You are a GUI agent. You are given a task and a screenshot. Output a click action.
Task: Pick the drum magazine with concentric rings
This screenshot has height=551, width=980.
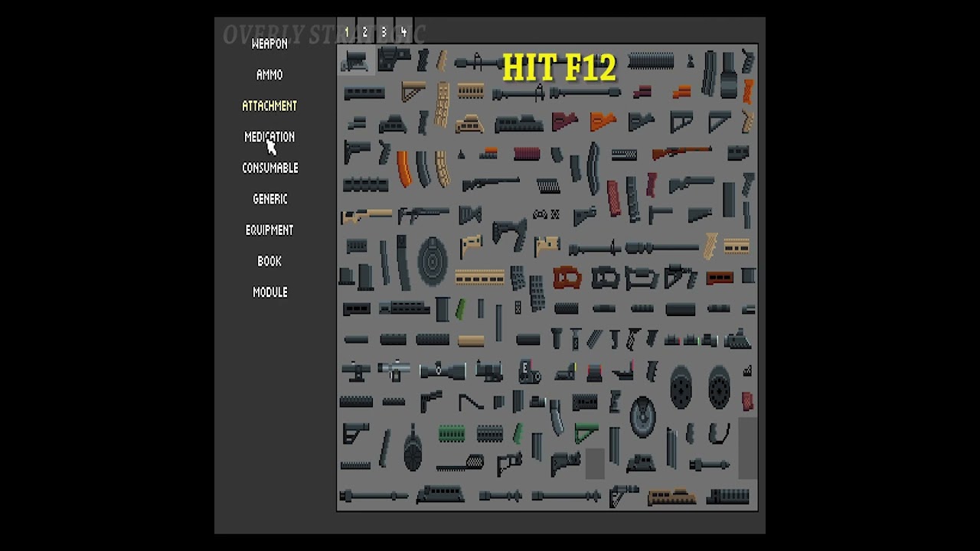pyautogui.click(x=433, y=262)
